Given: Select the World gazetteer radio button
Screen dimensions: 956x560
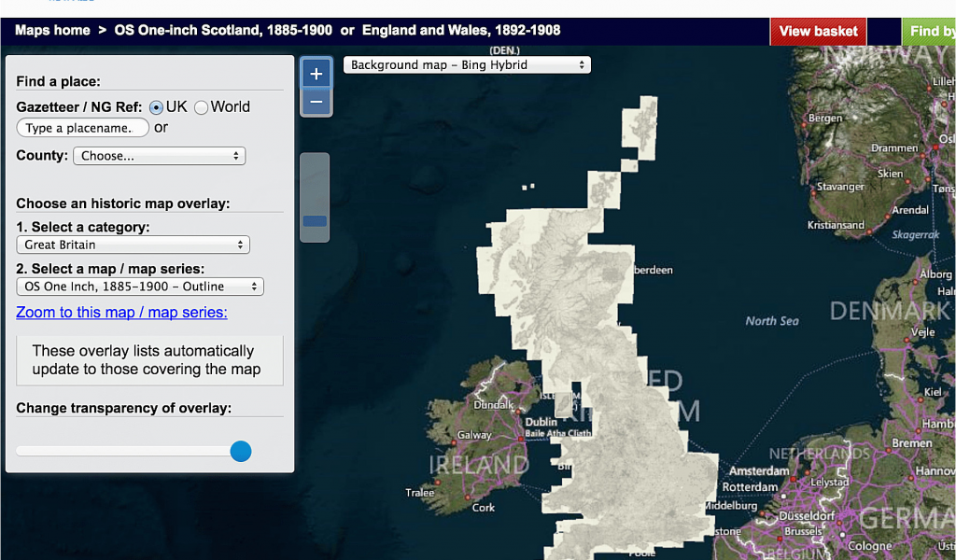Looking at the screenshot, I should click(202, 107).
